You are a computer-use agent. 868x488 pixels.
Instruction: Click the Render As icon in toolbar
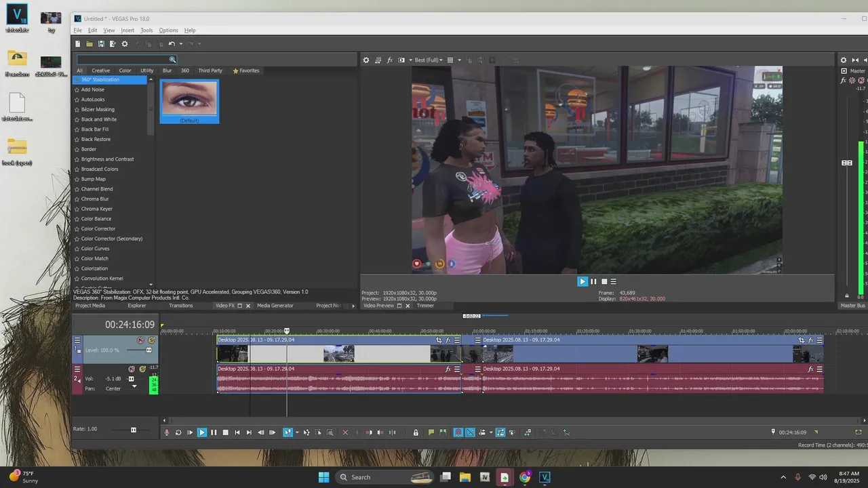113,44
